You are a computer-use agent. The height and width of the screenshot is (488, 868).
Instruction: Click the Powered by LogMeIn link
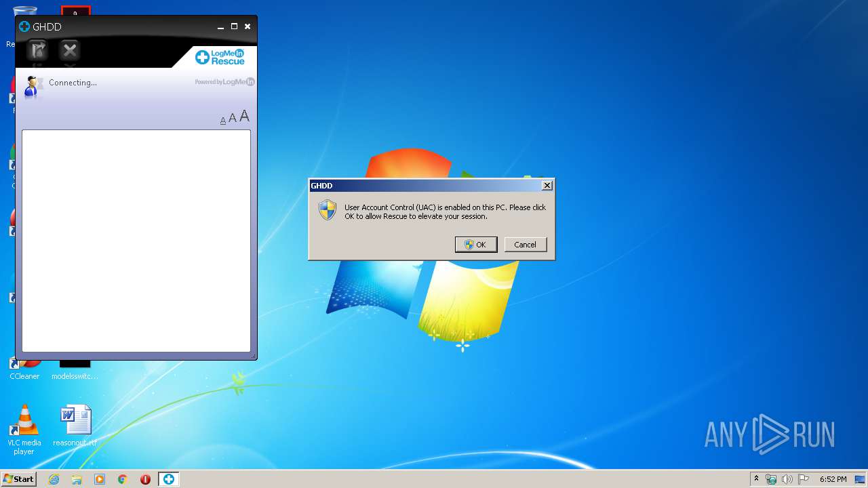click(224, 82)
